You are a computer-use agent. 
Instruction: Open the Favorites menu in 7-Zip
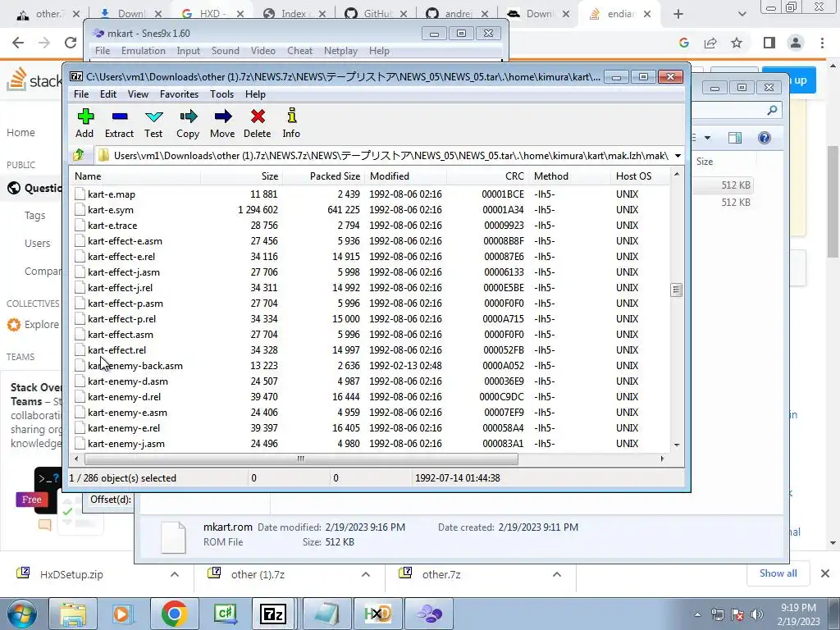point(179,94)
